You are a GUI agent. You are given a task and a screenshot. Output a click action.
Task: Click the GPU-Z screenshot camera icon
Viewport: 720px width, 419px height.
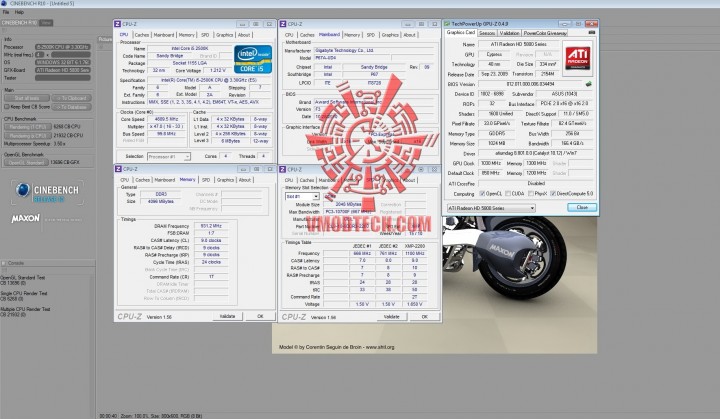(591, 33)
